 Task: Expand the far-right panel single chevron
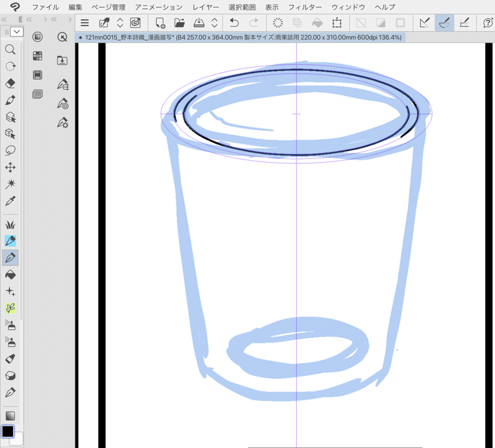point(70,20)
